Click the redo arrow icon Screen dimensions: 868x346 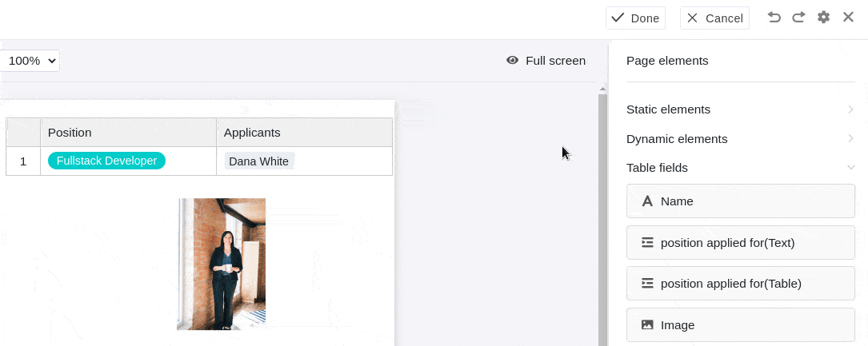[798, 18]
